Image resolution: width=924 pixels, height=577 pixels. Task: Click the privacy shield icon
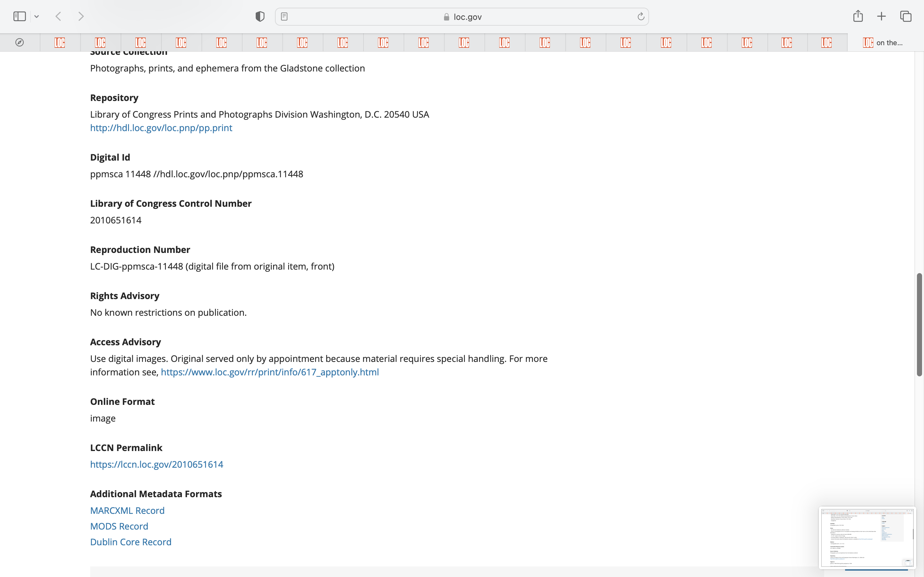coord(260,16)
